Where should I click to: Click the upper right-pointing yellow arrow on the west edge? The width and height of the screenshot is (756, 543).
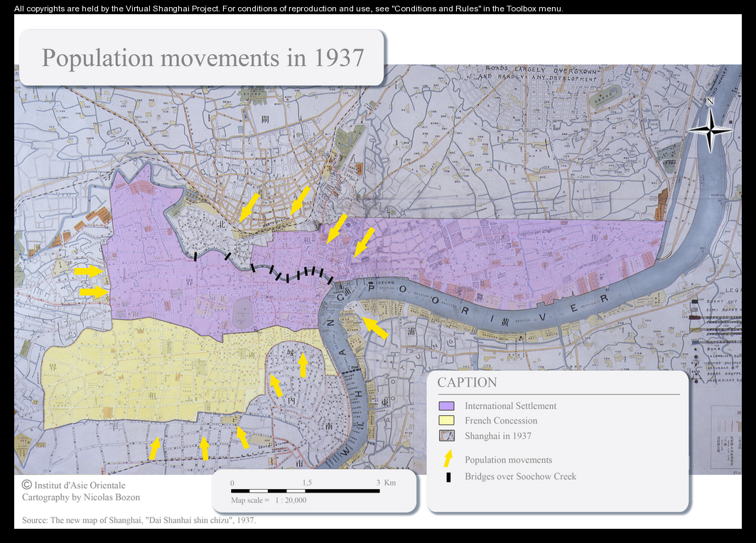coord(89,271)
